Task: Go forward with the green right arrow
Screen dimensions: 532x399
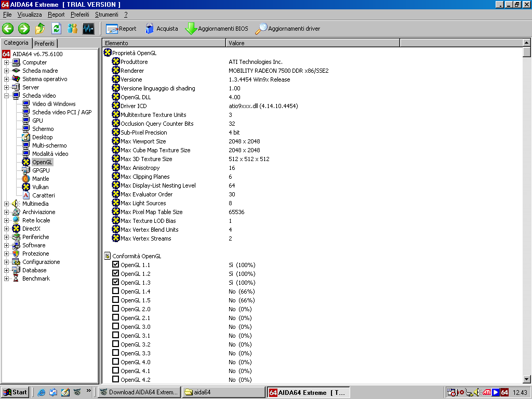Action: [24, 29]
